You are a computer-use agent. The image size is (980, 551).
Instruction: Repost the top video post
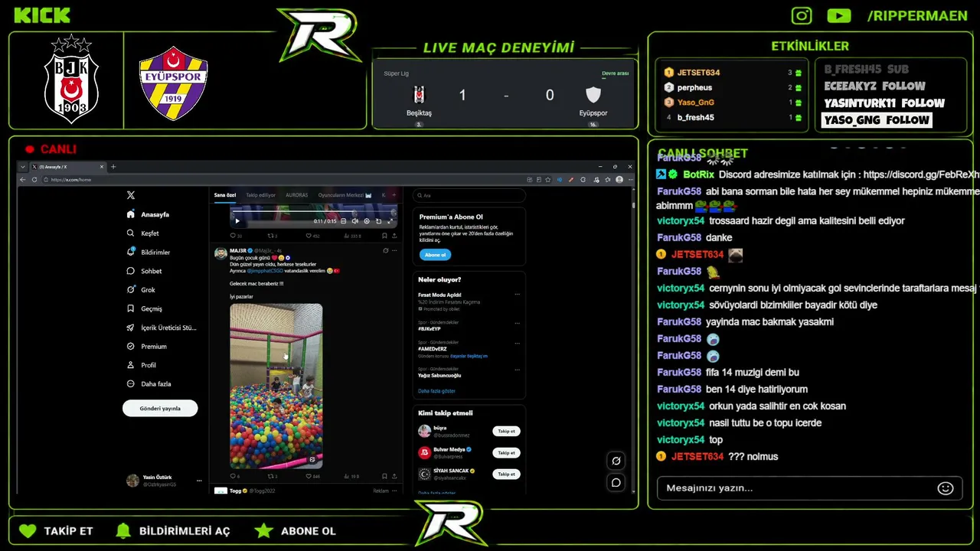272,236
